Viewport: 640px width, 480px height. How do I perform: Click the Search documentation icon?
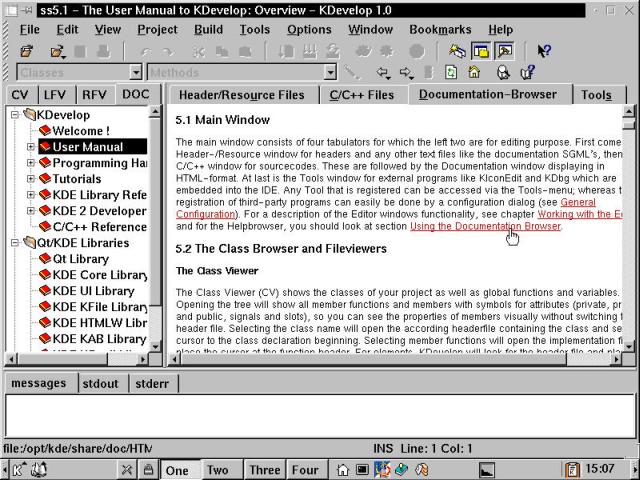point(502,73)
